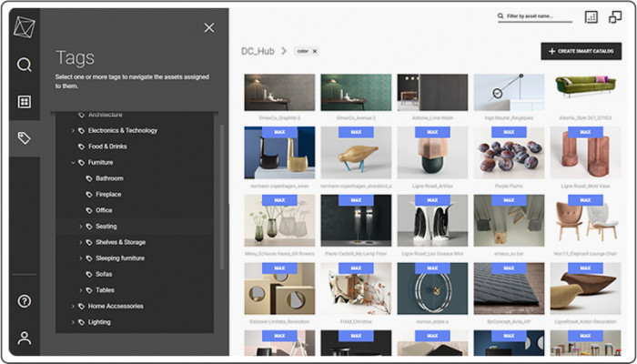This screenshot has width=637, height=364.
Task: Expand the Electronics & Technology tag
Action: point(73,130)
